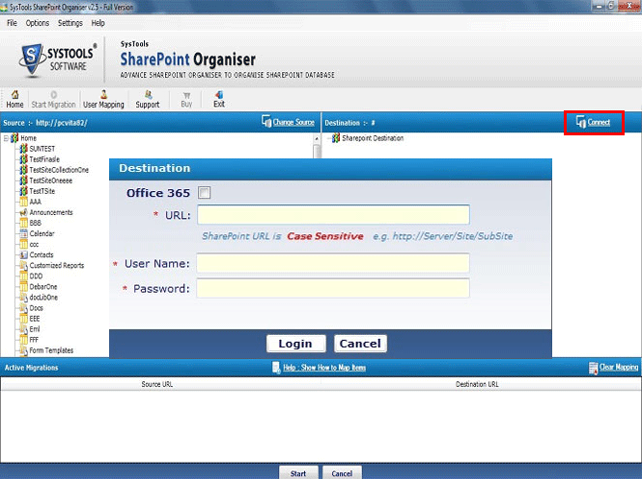Click the Clear Mapping icon
The image size is (642, 479).
pos(593,368)
